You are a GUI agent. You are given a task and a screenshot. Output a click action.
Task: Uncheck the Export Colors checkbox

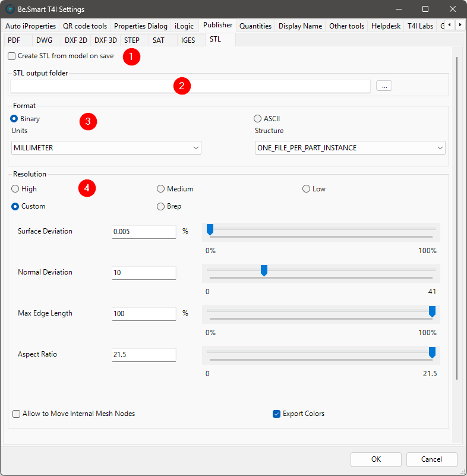pos(276,414)
